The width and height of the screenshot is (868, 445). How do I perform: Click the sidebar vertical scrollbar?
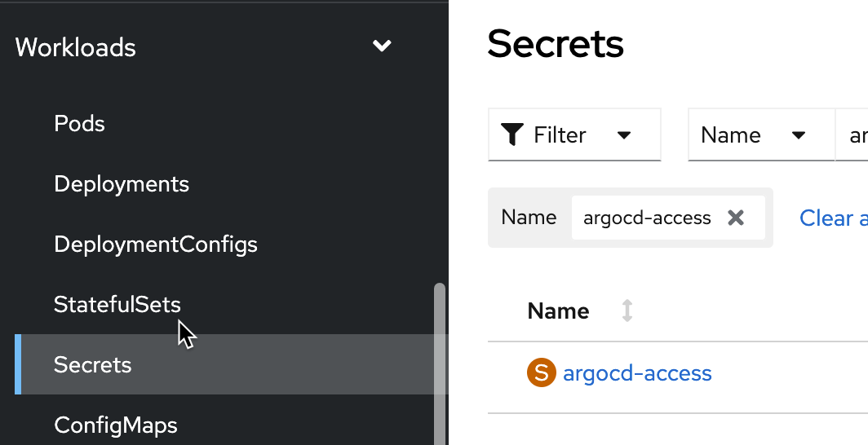(440, 359)
